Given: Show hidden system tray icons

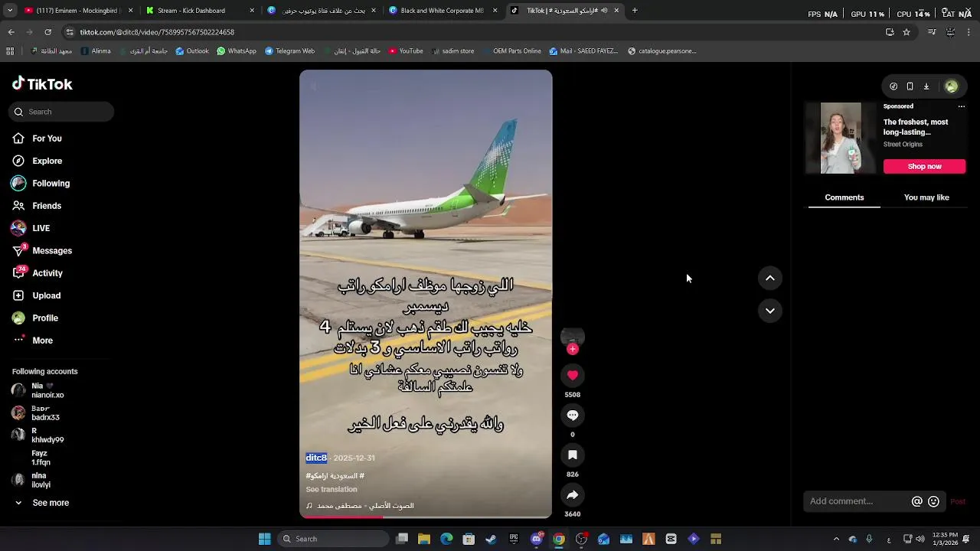Looking at the screenshot, I should tap(836, 539).
